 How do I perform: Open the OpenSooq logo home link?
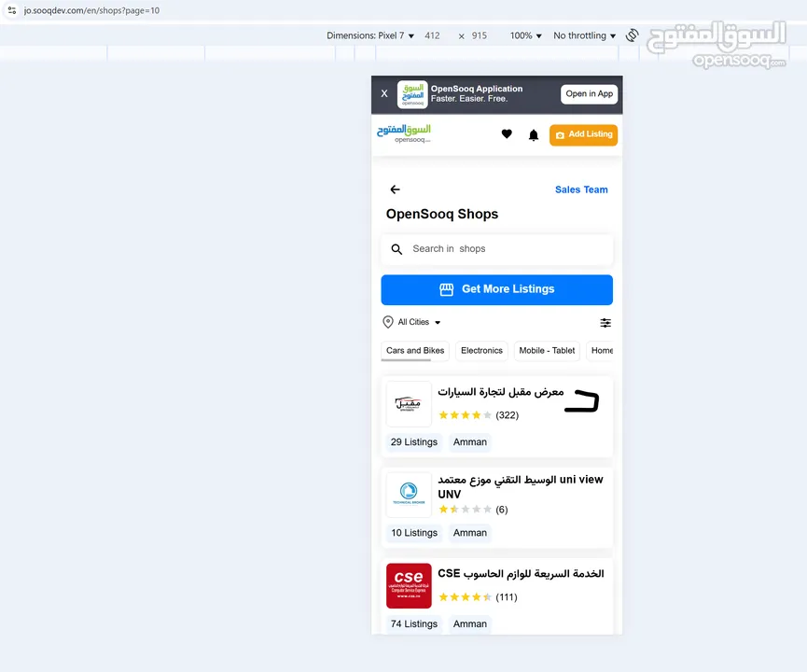click(404, 133)
